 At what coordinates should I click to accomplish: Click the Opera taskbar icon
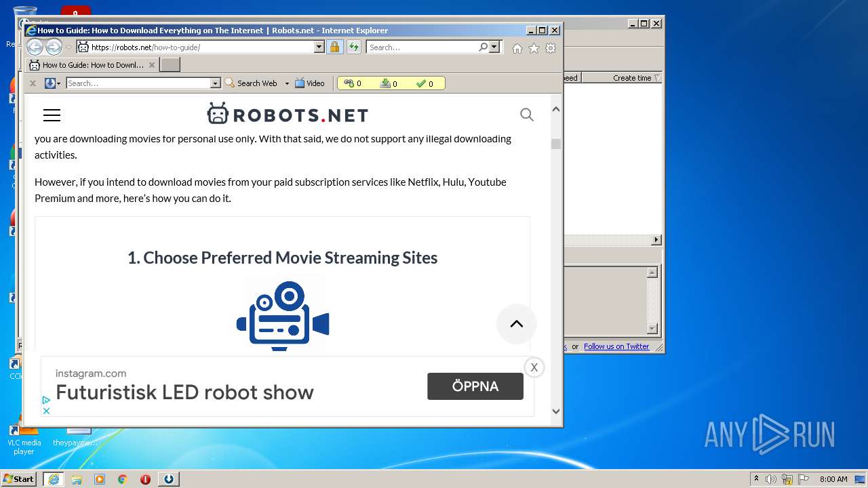click(x=145, y=479)
